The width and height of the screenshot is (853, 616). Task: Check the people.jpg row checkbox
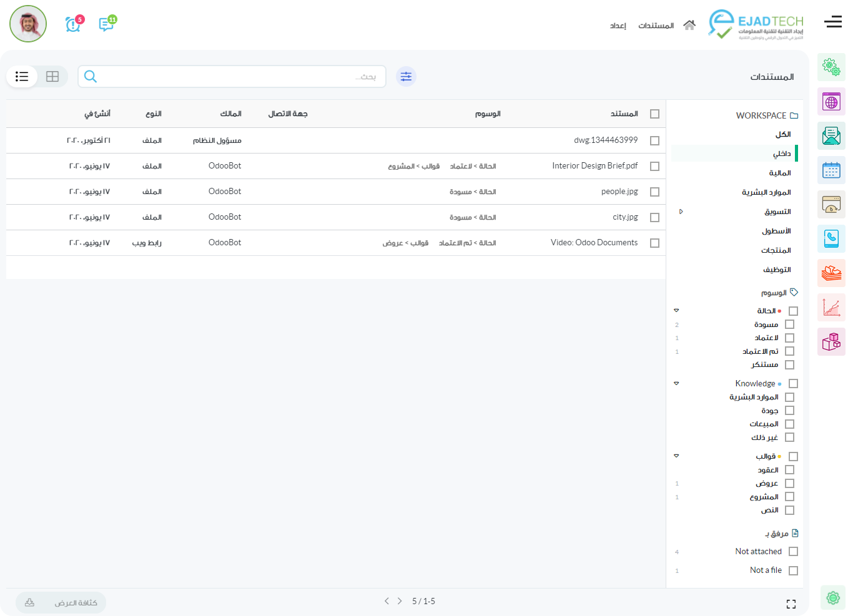[x=654, y=192]
